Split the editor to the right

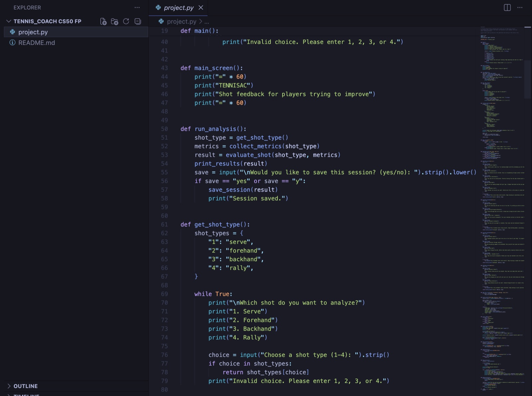pyautogui.click(x=507, y=7)
